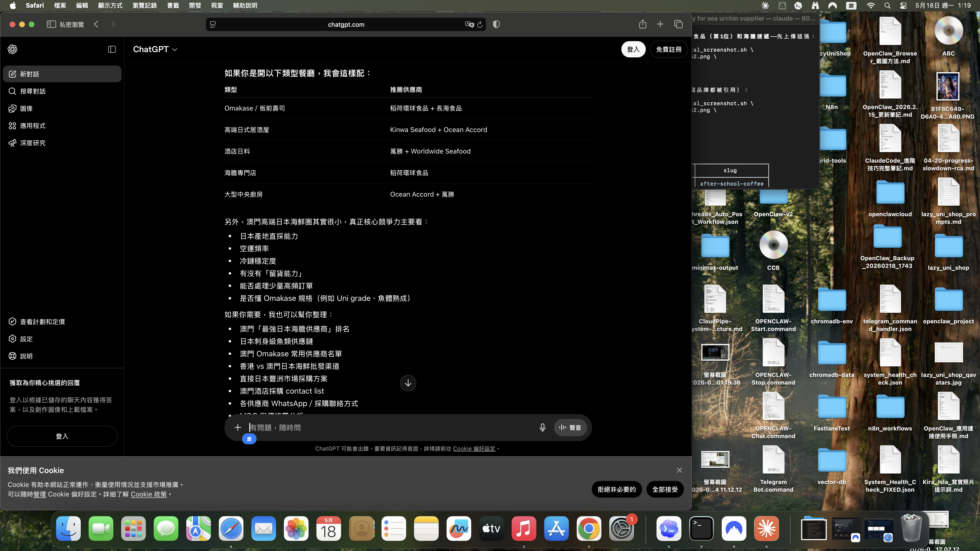Click the Kinwa Seafood + Ocean Accord cell
The image size is (980, 551).
point(438,130)
